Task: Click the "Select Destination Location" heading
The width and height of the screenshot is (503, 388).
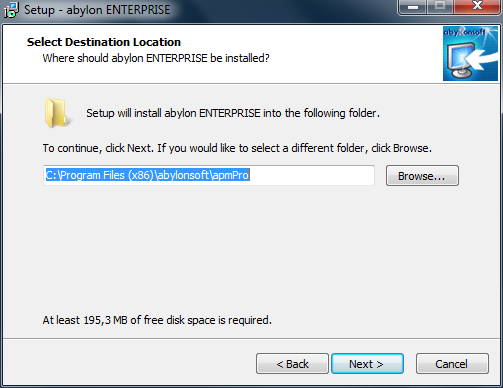Action: (104, 42)
